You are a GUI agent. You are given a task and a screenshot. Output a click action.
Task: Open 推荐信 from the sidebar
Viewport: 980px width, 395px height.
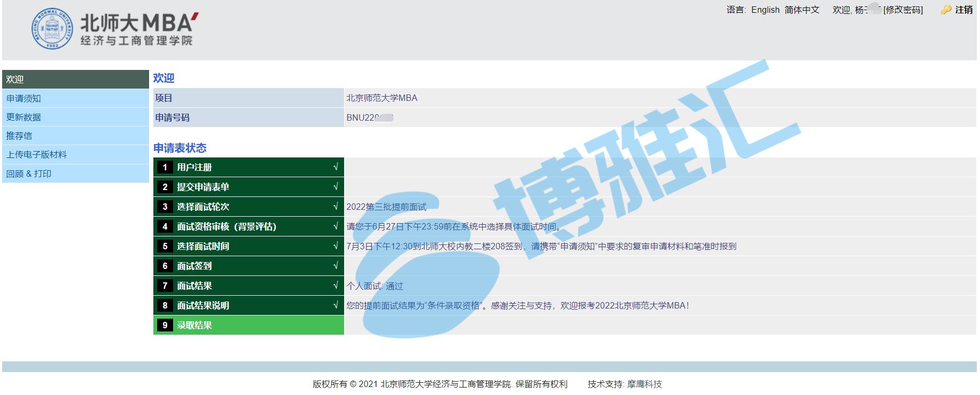click(x=75, y=136)
